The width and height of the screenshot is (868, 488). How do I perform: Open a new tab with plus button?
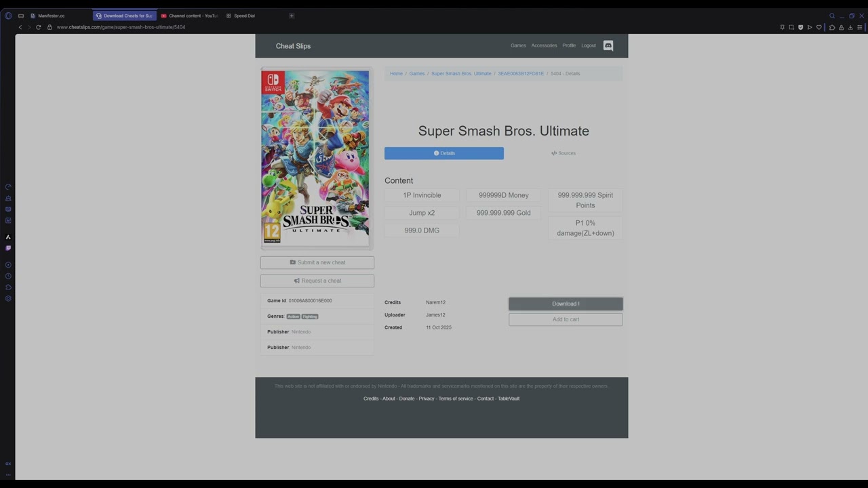point(292,16)
